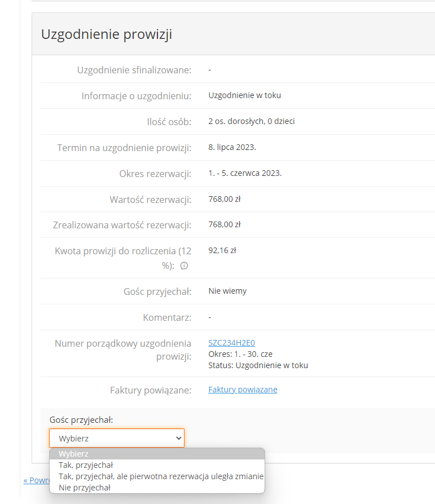Click the arrow of the Wybierz dropdown
The image size is (435, 504).
(178, 438)
